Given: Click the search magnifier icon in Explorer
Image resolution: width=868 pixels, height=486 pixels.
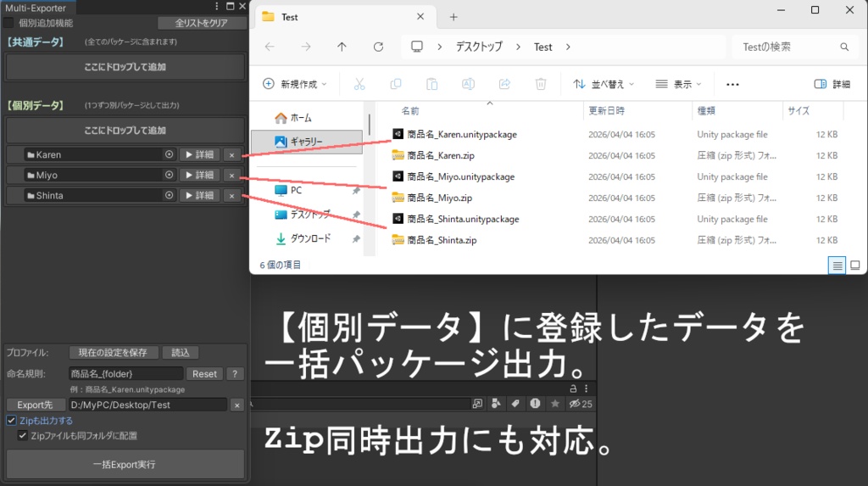Looking at the screenshot, I should (x=844, y=47).
